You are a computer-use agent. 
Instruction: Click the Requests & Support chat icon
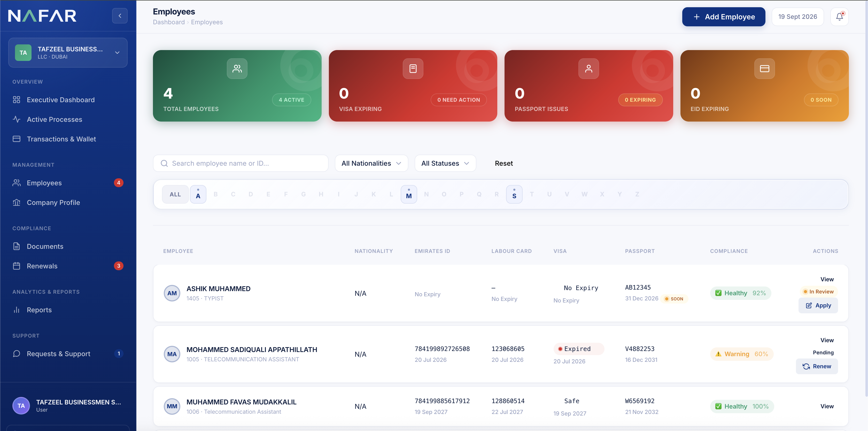click(17, 354)
